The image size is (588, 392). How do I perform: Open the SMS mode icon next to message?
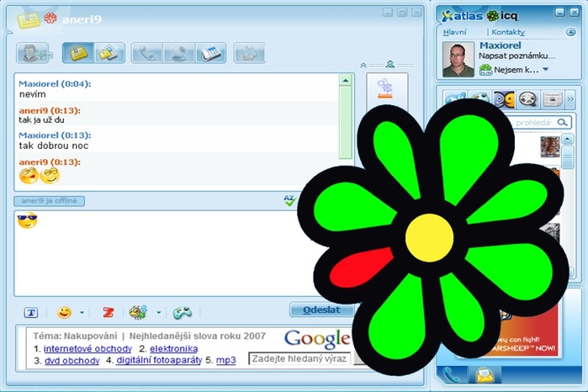[109, 53]
